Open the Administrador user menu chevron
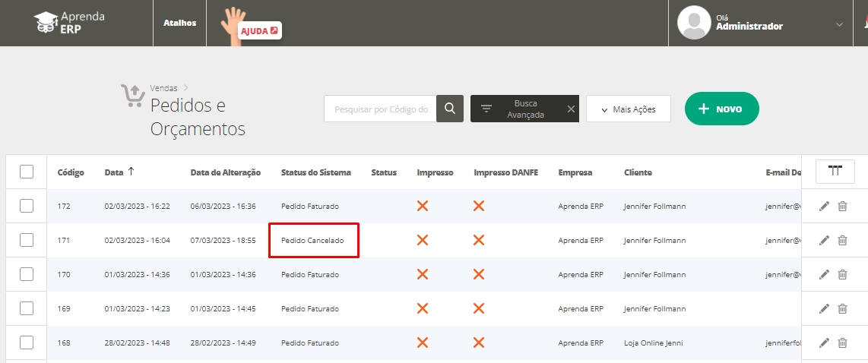This screenshot has width=868, height=363. pyautogui.click(x=839, y=24)
